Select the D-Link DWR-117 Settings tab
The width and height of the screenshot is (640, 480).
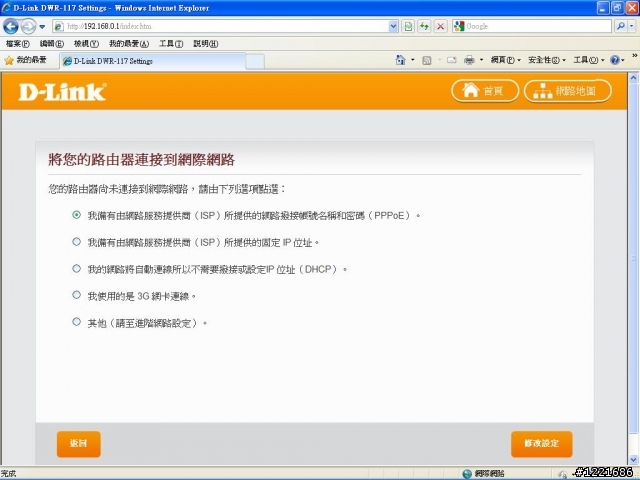[153, 61]
